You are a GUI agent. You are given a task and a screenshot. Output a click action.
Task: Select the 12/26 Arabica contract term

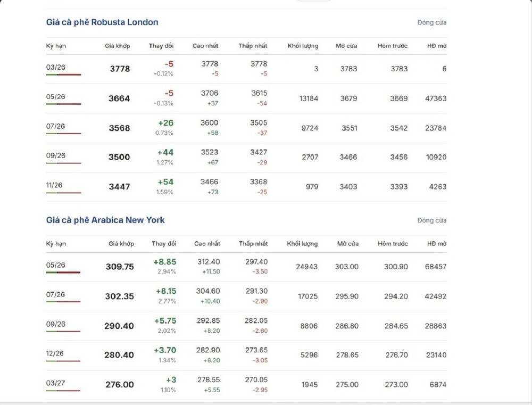pyautogui.click(x=55, y=353)
